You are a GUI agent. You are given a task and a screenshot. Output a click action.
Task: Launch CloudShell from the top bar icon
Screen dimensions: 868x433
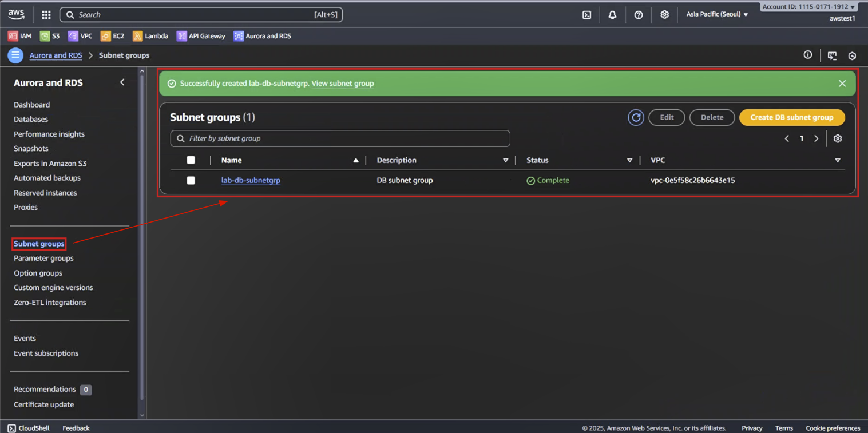pos(586,15)
